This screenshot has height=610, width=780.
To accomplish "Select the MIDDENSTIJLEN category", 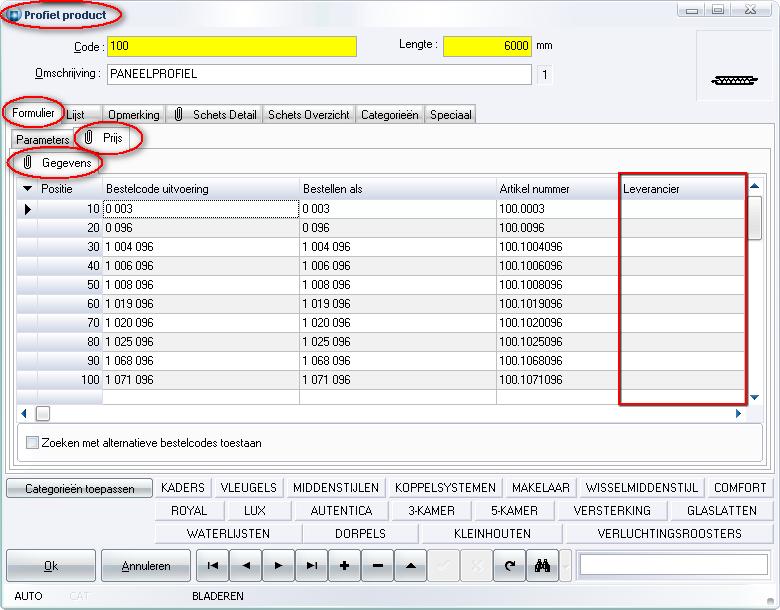I will 336,488.
